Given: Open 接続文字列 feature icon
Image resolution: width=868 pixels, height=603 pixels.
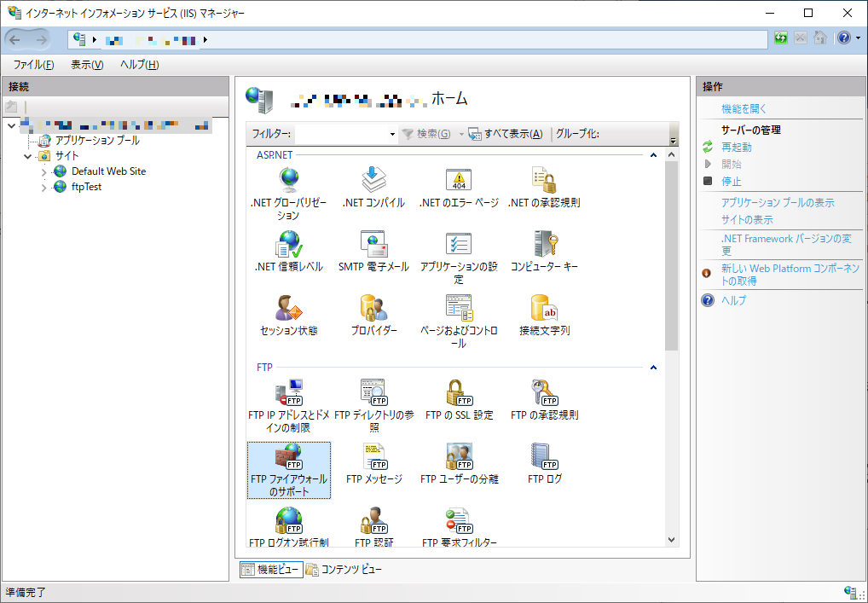Looking at the screenshot, I should (544, 316).
